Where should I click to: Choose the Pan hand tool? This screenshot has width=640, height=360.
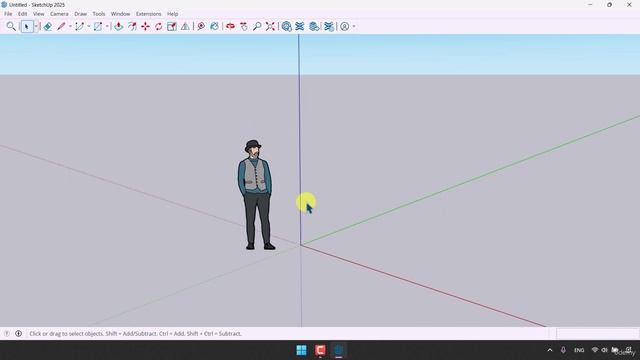click(244, 27)
